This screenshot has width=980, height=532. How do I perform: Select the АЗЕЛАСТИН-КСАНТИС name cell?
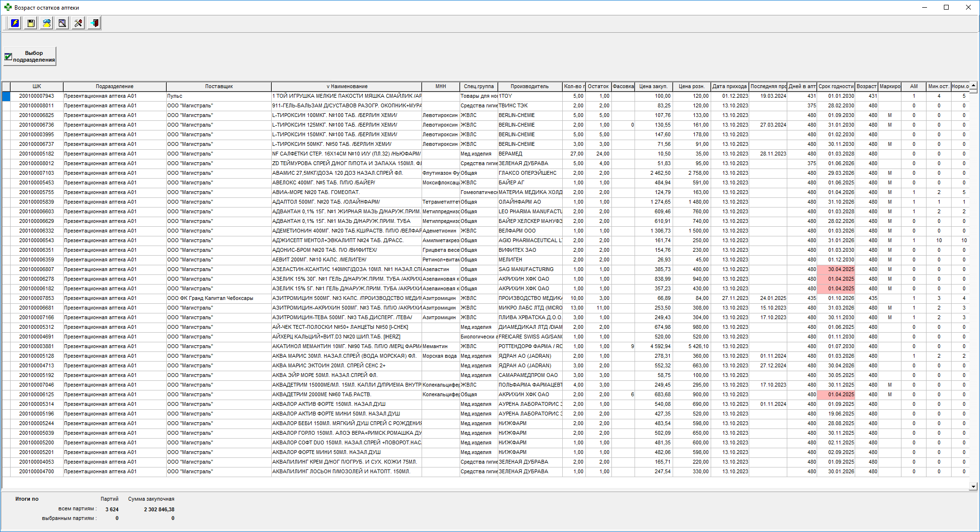(346, 270)
